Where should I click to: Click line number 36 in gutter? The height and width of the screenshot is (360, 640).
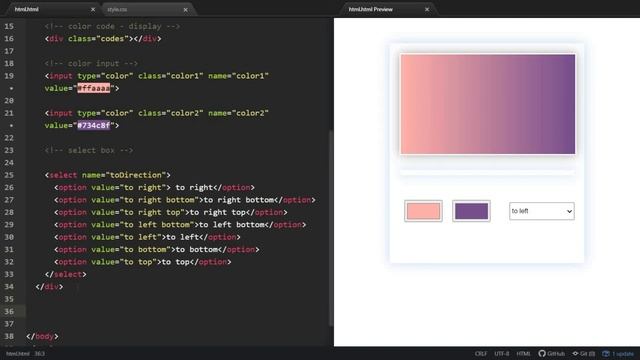click(9, 311)
